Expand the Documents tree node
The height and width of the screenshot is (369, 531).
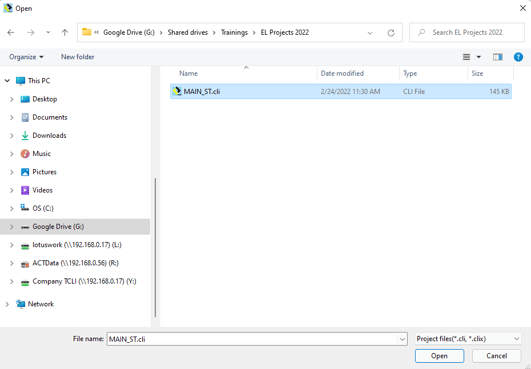[12, 117]
